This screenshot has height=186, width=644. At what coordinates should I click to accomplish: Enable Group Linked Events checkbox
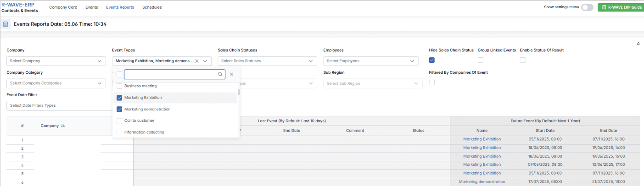[x=481, y=60]
